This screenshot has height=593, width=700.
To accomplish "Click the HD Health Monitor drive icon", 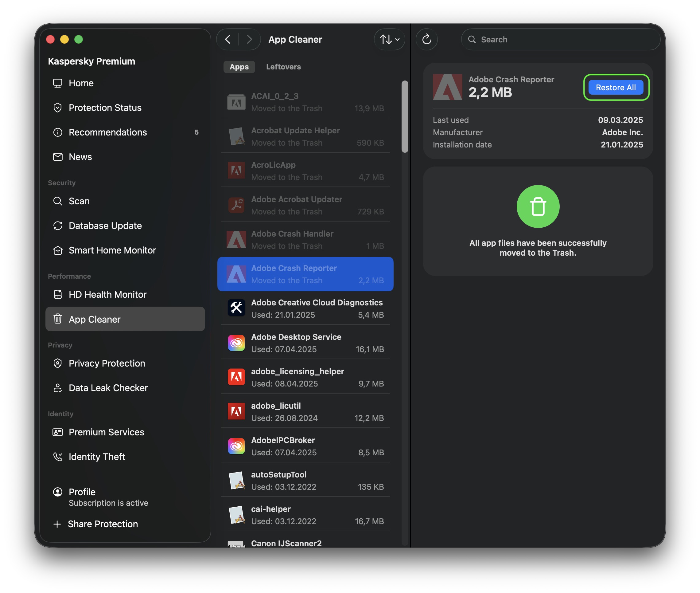I will (x=57, y=294).
